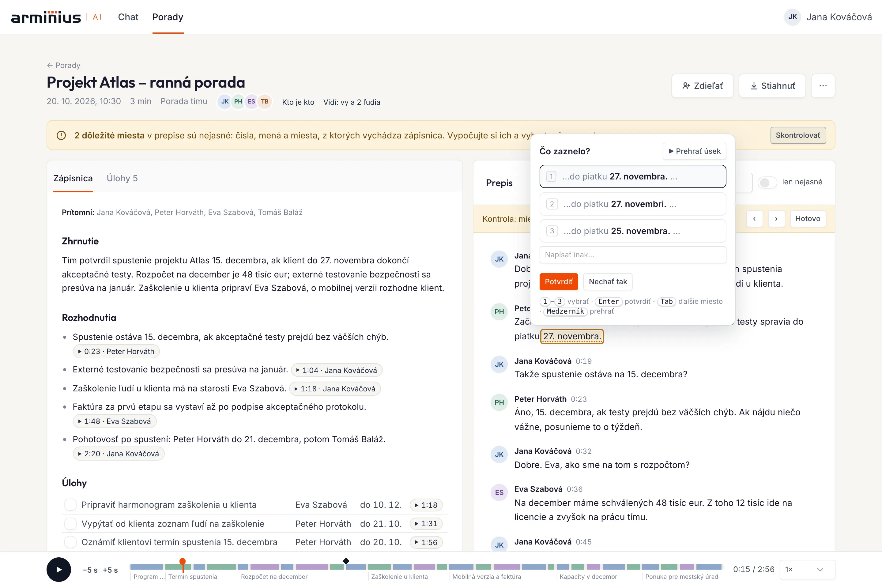This screenshot has height=588, width=882.
Task: Open the 1× playback speed dropdown
Action: coord(807,569)
